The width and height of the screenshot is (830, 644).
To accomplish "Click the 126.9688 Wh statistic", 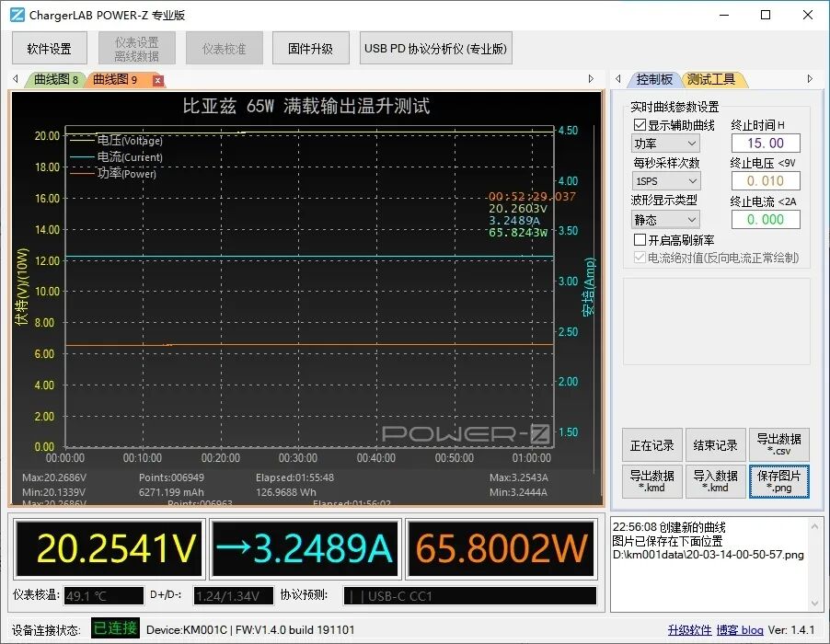I will coord(286,492).
